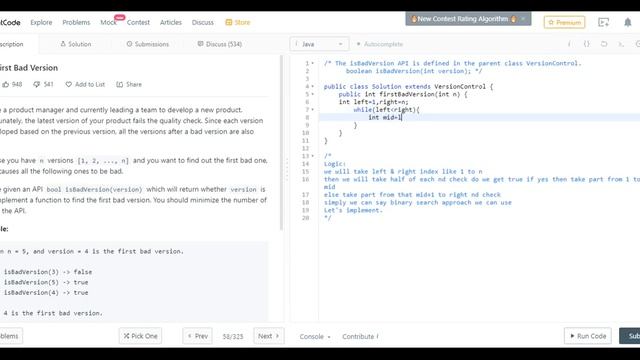Image resolution: width=640 pixels, height=360 pixels.
Task: Click '4 is the first bad version.' text
Action: tap(53, 313)
